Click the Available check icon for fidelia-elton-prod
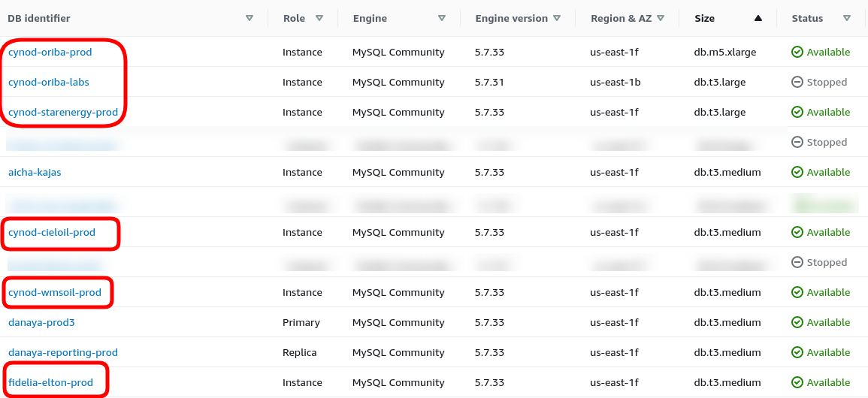The width and height of the screenshot is (868, 398). [x=797, y=383]
